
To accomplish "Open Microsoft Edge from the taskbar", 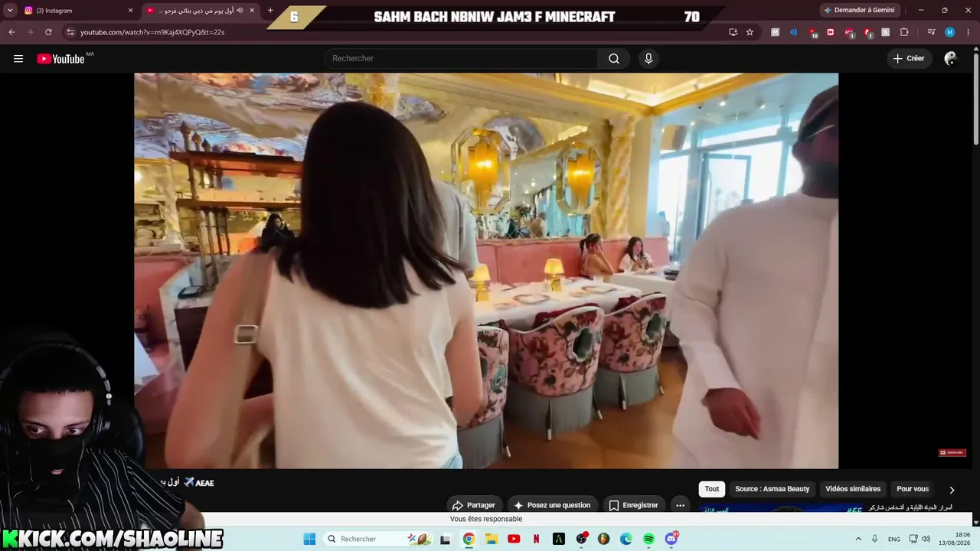I will pyautogui.click(x=626, y=539).
